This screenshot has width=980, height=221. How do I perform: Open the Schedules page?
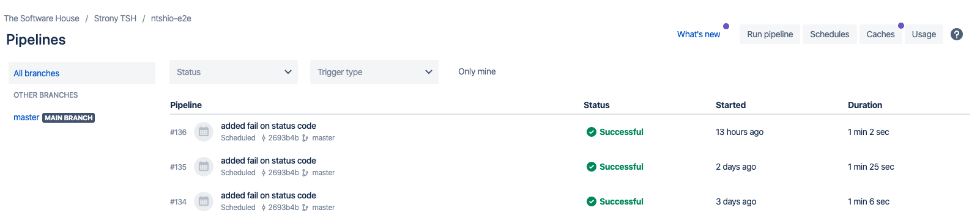(830, 34)
